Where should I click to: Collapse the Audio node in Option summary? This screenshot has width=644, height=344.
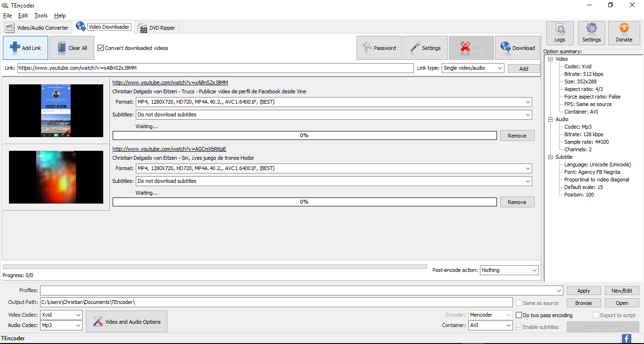tap(551, 119)
